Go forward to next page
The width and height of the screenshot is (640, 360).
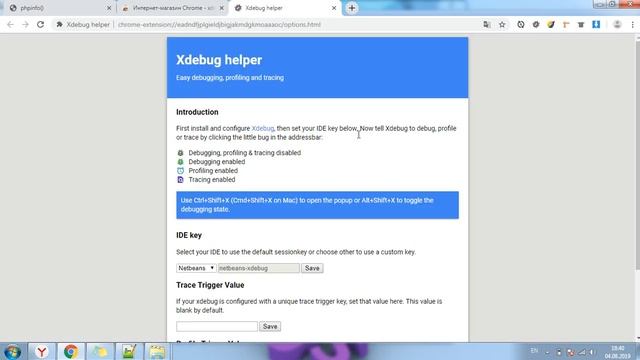point(25,24)
